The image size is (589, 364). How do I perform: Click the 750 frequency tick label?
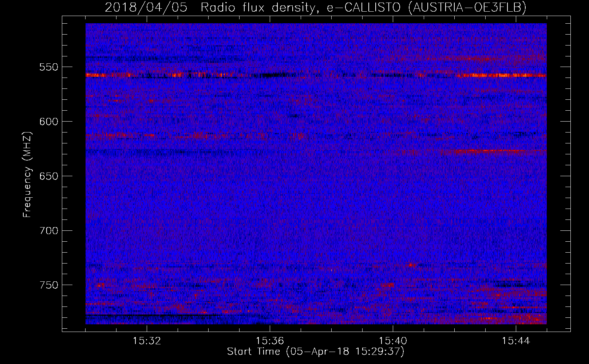pos(48,285)
